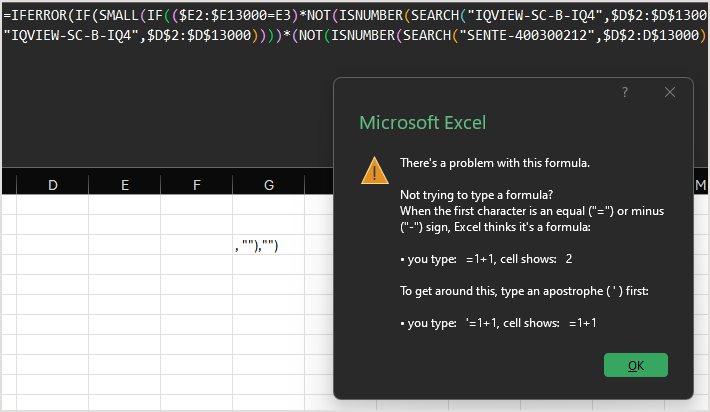Click the warning triangle icon in the dialog
The image size is (710, 412).
(x=374, y=171)
